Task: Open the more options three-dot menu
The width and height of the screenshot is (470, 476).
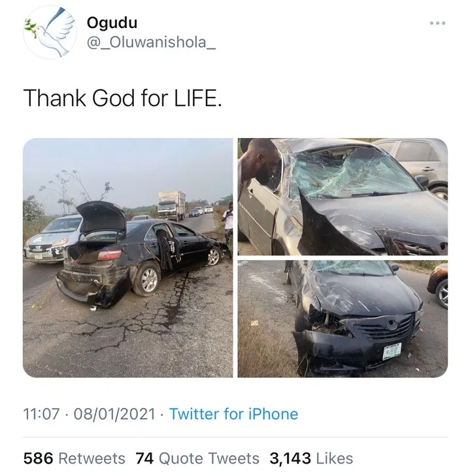Action: pos(437,24)
